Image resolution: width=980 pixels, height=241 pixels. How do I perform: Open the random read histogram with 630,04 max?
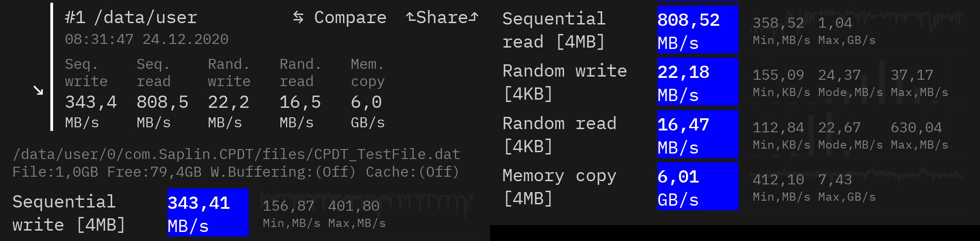[855, 135]
